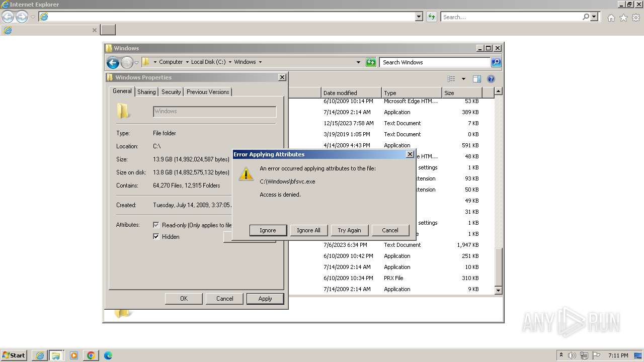
Task: Click the folder icon in Windows Properties
Action: pos(123,111)
